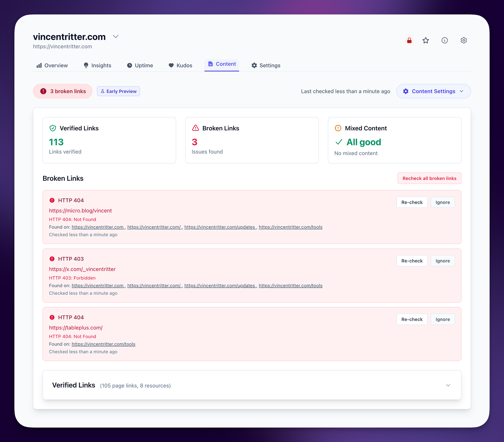Click the shield icon in Verified Links card
Screen dimensions: 504x442
(x=53, y=128)
